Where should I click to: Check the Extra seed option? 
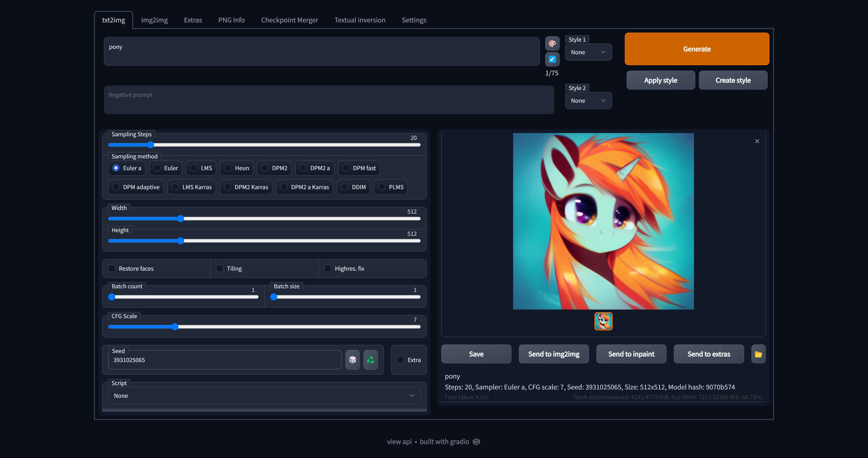(400, 360)
